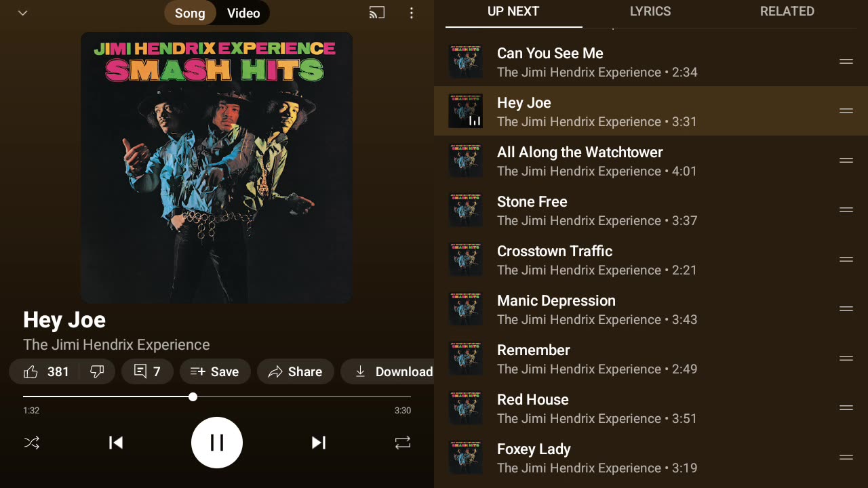Open the three-dot more options menu

[x=412, y=13]
